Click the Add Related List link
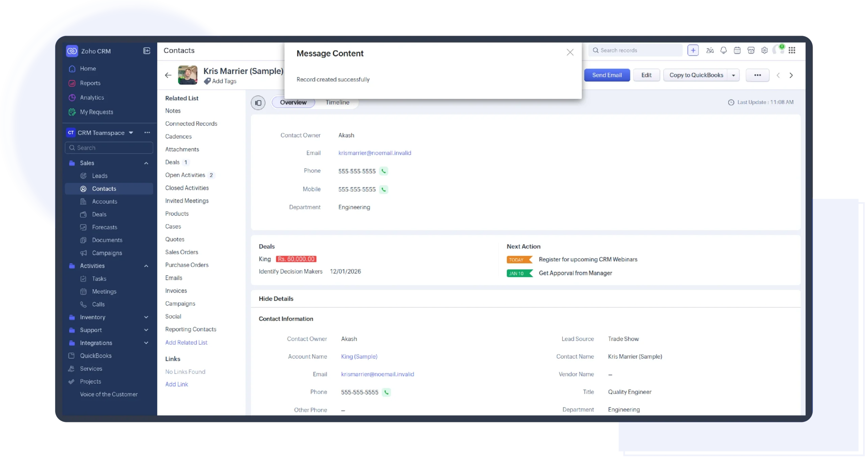The width and height of the screenshot is (868, 458). click(186, 342)
